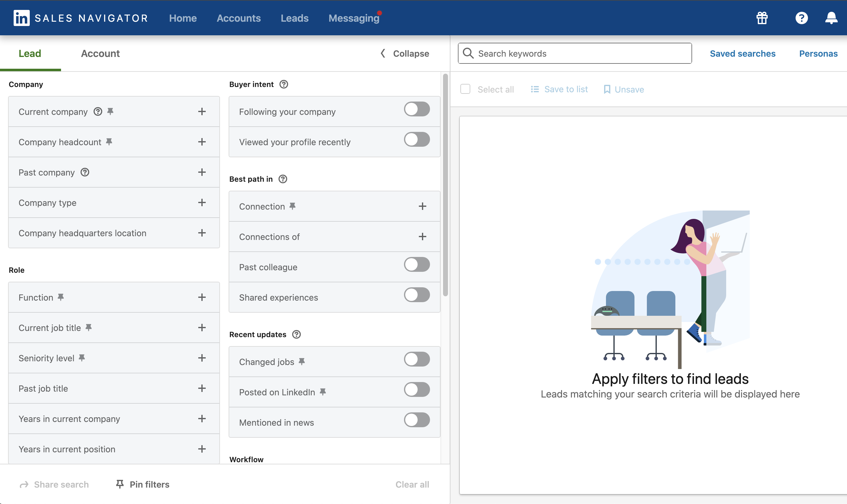
Task: Click the pin icon next to Function filter
Action: pos(61,296)
